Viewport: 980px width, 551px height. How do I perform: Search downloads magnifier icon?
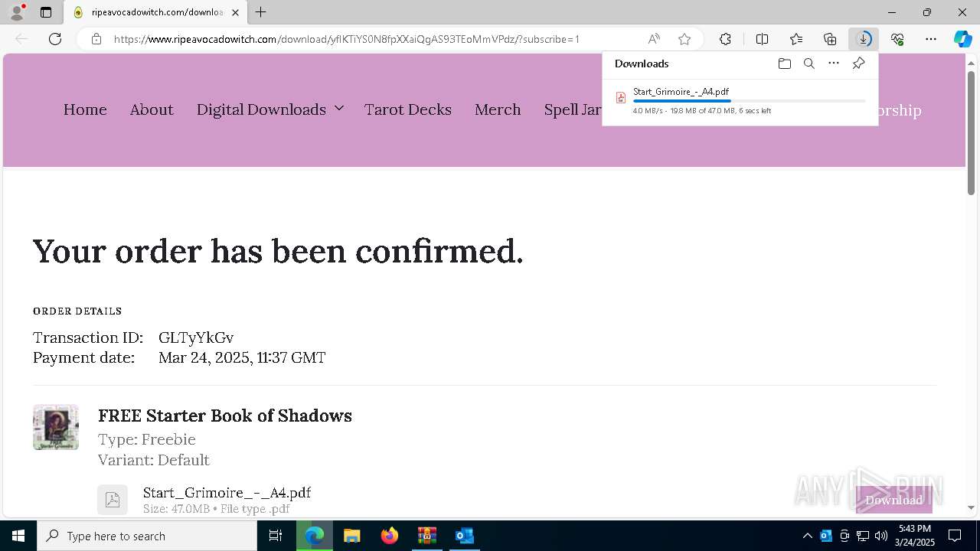pyautogui.click(x=808, y=64)
